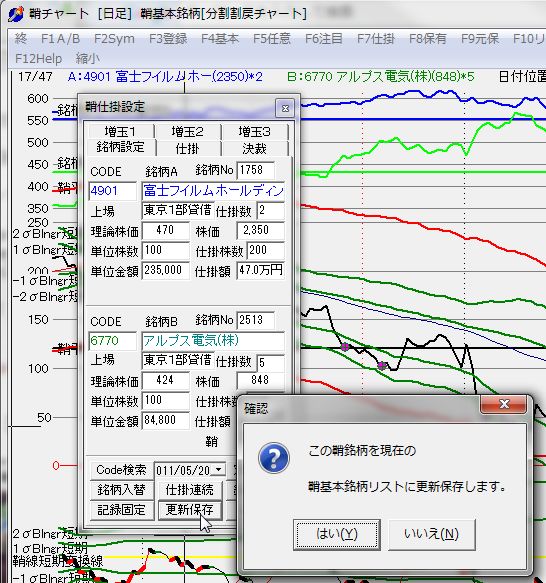This screenshot has width=546, height=583.
Task: Click the Code検索 button
Action: coord(121,470)
